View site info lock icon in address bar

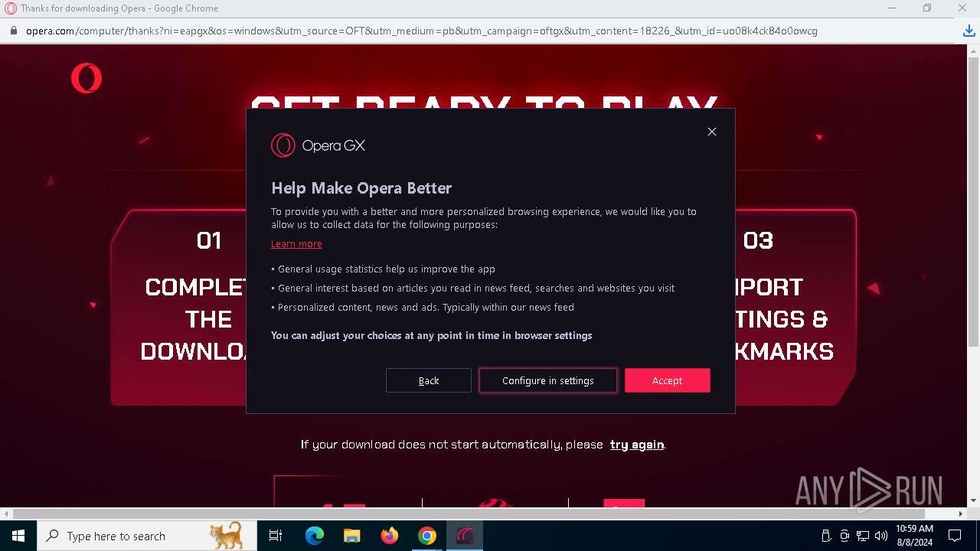pyautogui.click(x=12, y=31)
